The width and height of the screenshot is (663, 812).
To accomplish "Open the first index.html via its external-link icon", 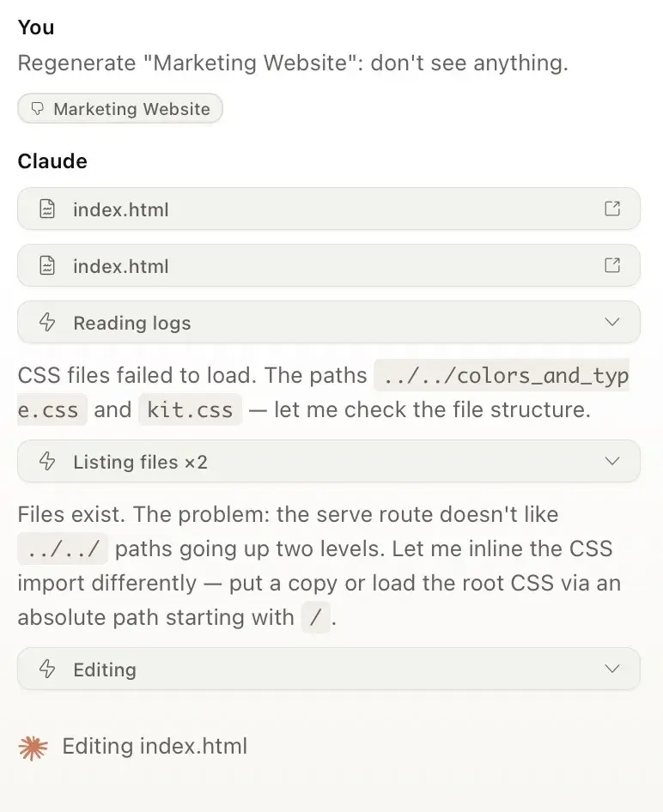I will 612,209.
